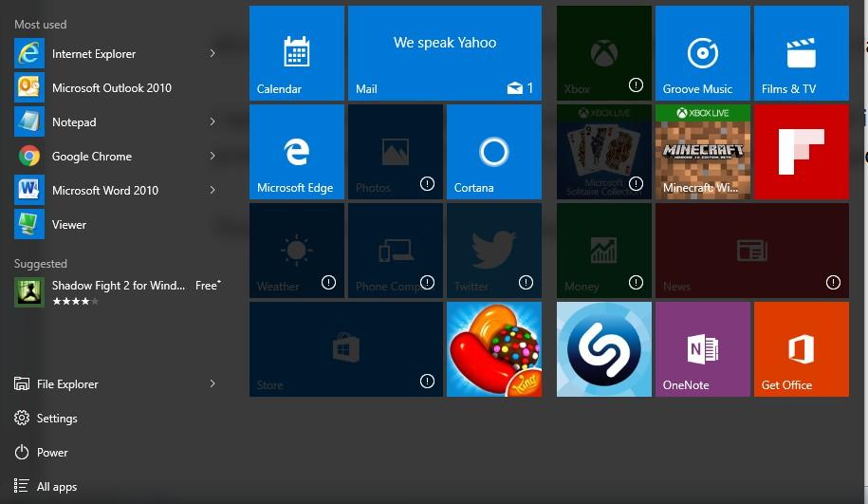Image resolution: width=868 pixels, height=504 pixels.
Task: Open the Get Office tile
Action: coord(801,349)
